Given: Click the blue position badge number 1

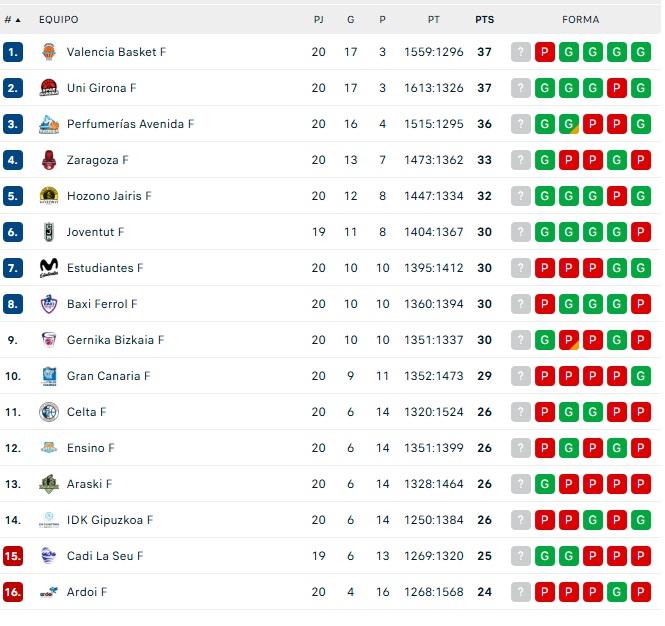Looking at the screenshot, I should (13, 52).
